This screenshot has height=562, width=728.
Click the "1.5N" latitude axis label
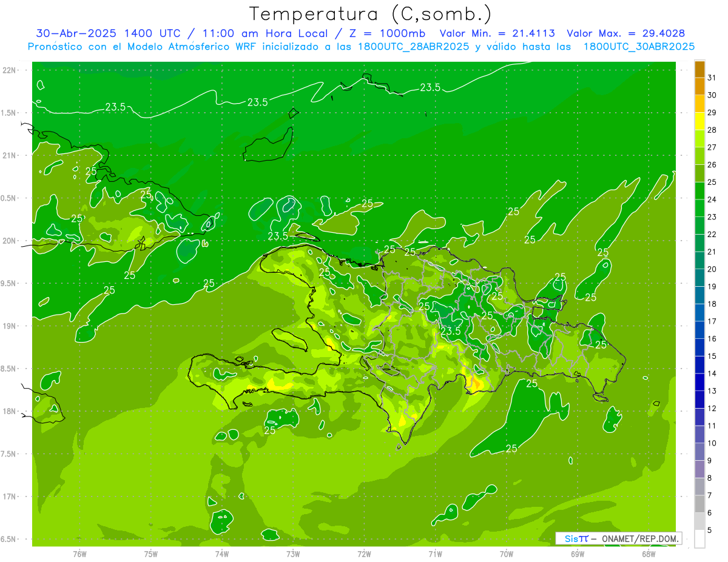[10, 113]
